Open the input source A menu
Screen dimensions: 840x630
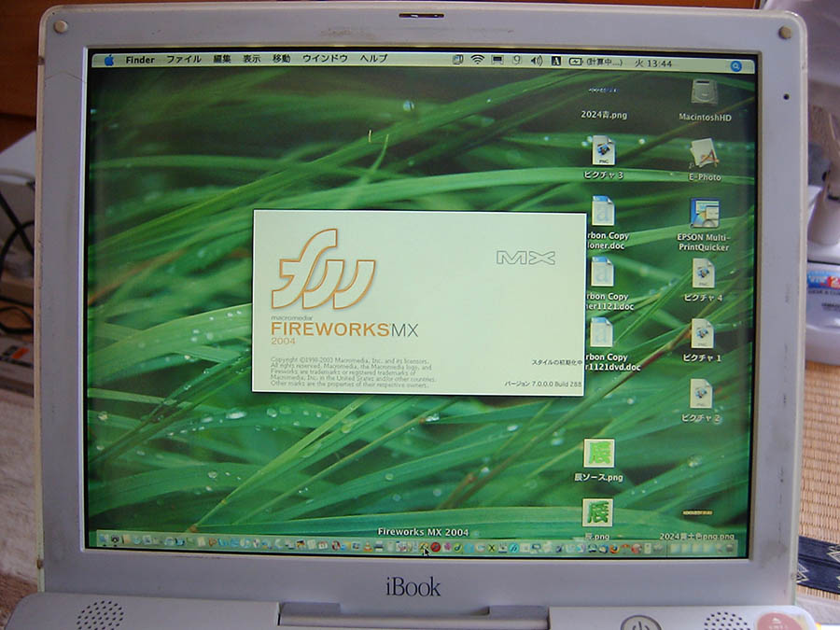point(556,61)
